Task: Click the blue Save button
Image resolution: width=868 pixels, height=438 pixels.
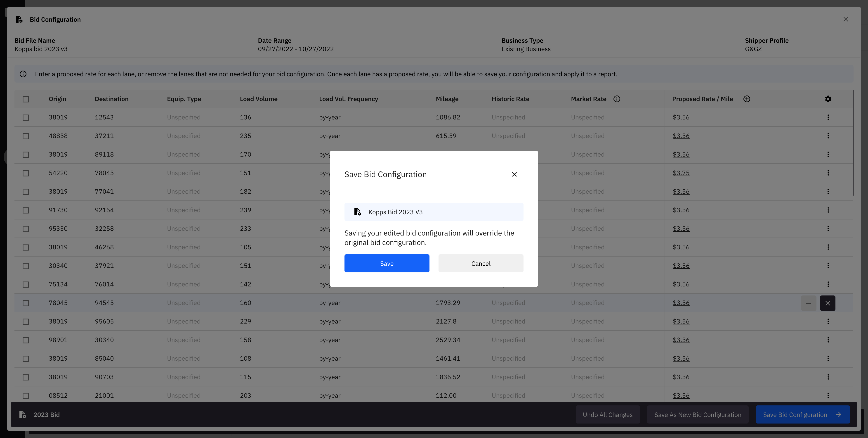Action: tap(387, 263)
